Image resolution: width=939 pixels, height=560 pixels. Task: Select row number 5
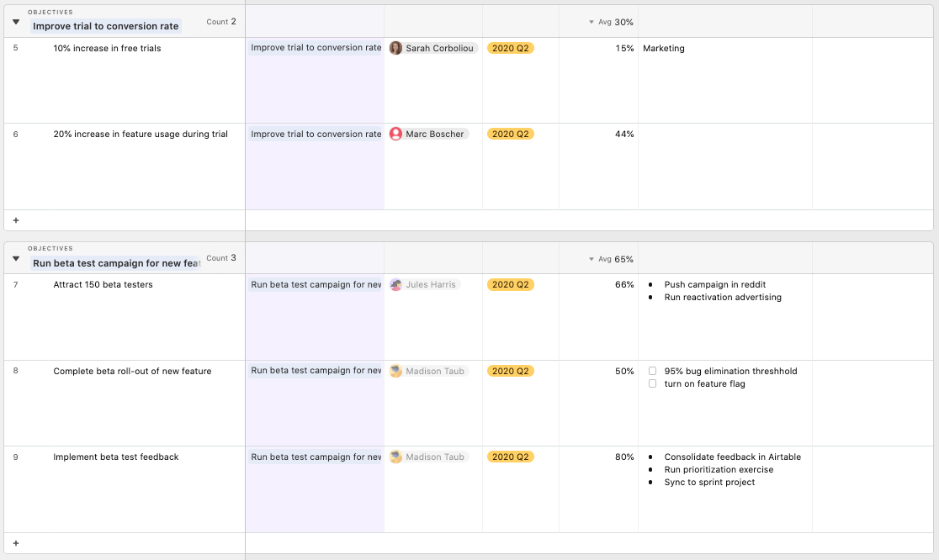click(x=16, y=48)
